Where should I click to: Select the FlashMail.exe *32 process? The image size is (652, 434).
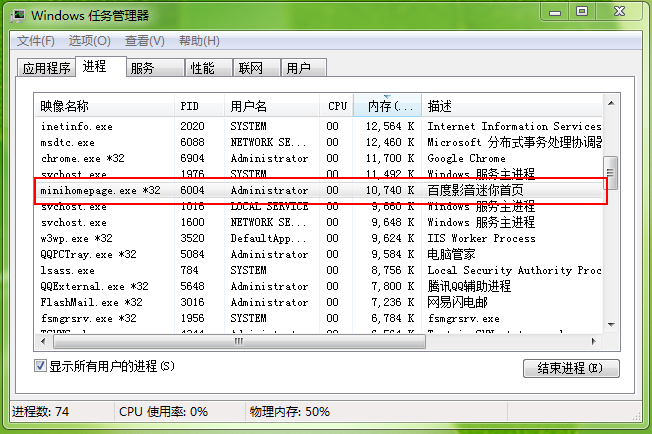[319, 302]
